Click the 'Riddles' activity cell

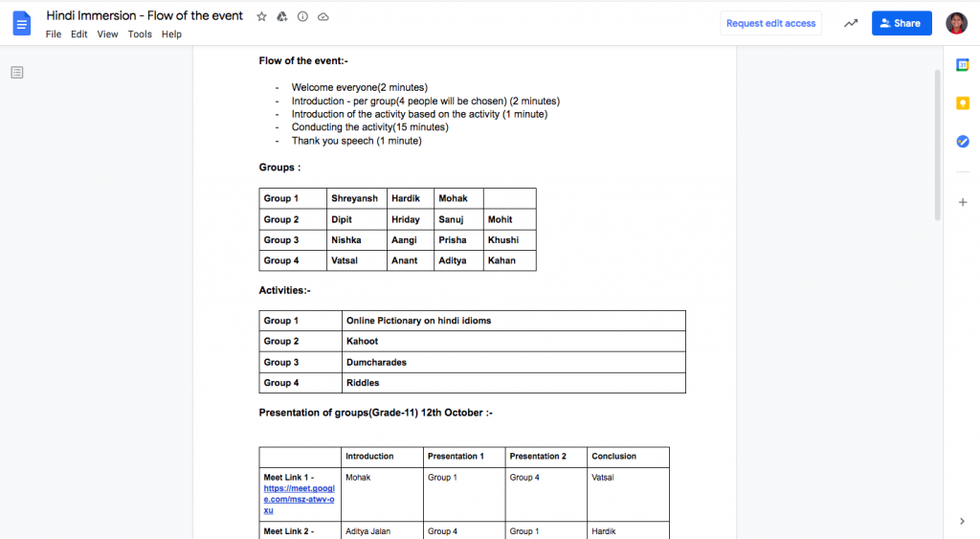[x=513, y=383]
